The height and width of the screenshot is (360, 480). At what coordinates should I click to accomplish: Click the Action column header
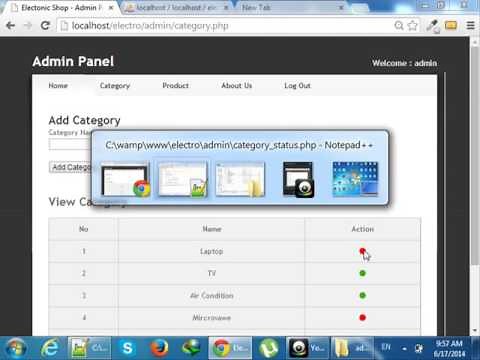click(363, 229)
